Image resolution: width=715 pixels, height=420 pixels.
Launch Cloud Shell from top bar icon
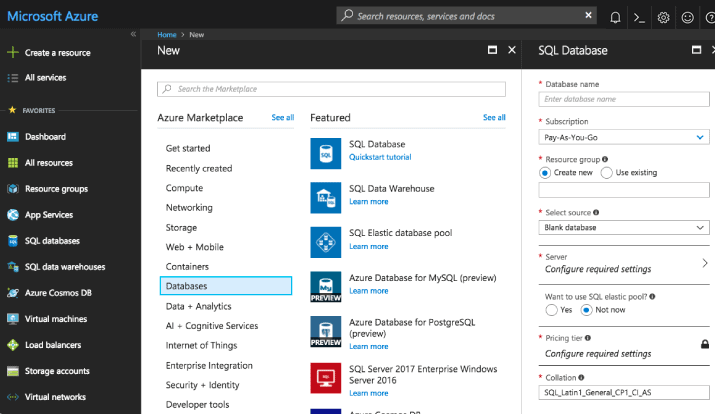639,17
